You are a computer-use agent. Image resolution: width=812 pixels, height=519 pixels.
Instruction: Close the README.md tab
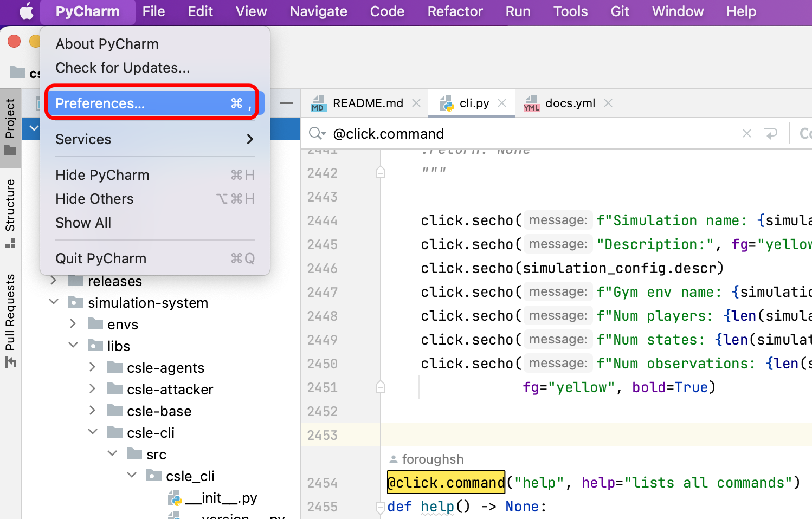pyautogui.click(x=416, y=103)
